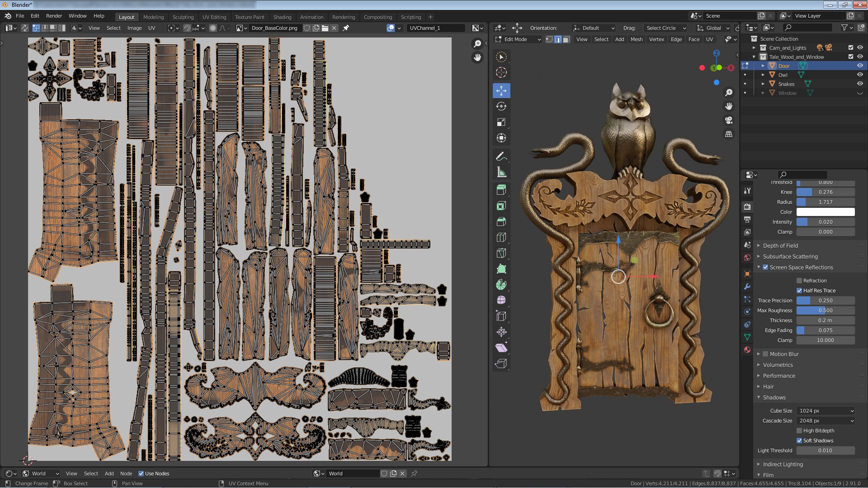Click the zoom magnifier in UV editor
Screen dimensions: 868x488
pos(477,44)
